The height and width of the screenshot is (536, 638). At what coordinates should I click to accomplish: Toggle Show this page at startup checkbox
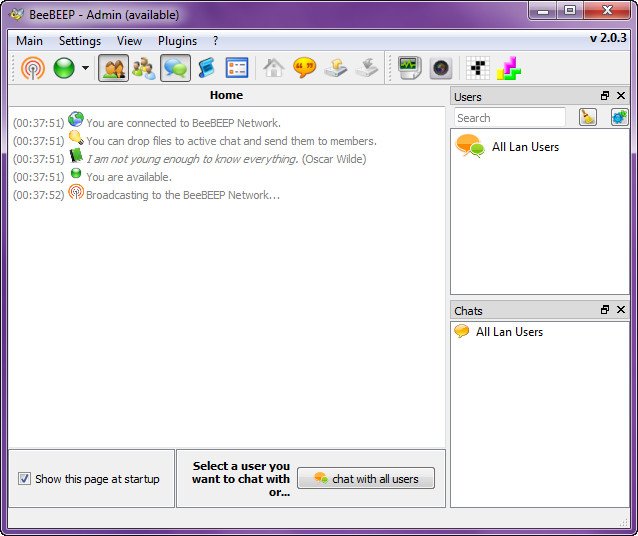[x=24, y=479]
